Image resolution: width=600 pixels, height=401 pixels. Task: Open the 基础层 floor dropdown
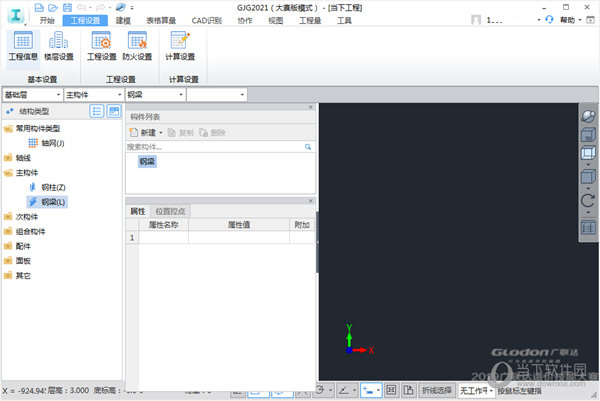32,95
